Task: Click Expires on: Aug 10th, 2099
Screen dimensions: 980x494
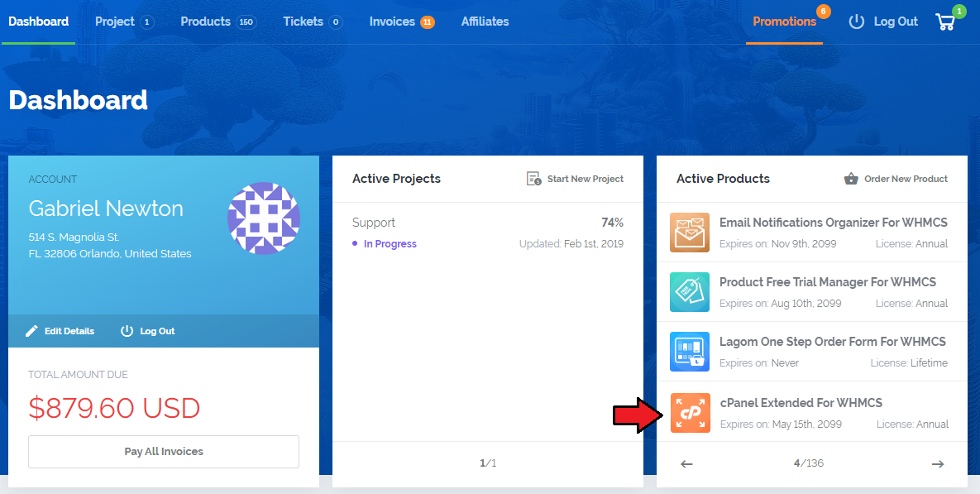Action: pos(781,304)
